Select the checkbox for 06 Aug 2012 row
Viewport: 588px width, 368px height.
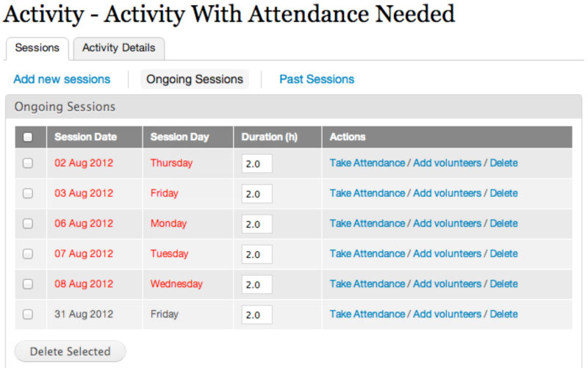tap(27, 224)
